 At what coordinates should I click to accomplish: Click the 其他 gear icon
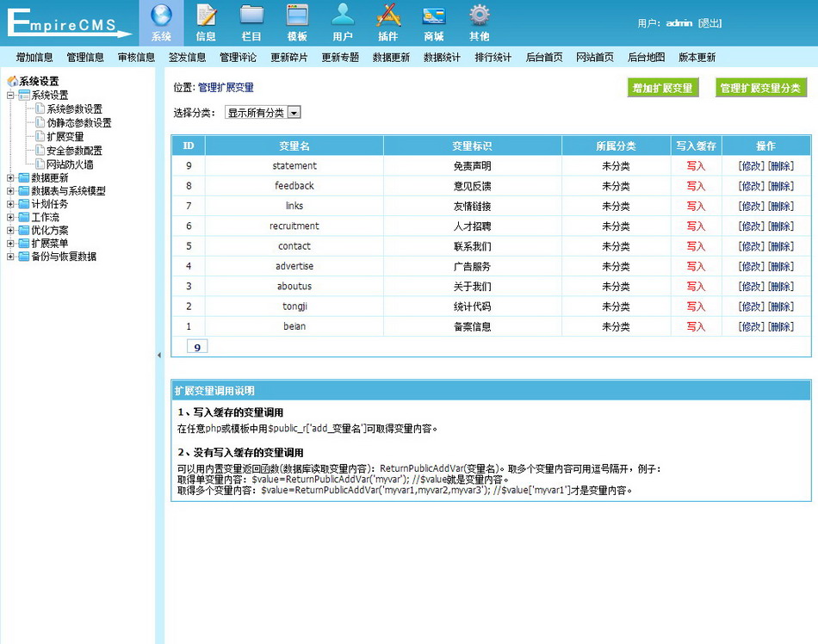pos(480,15)
